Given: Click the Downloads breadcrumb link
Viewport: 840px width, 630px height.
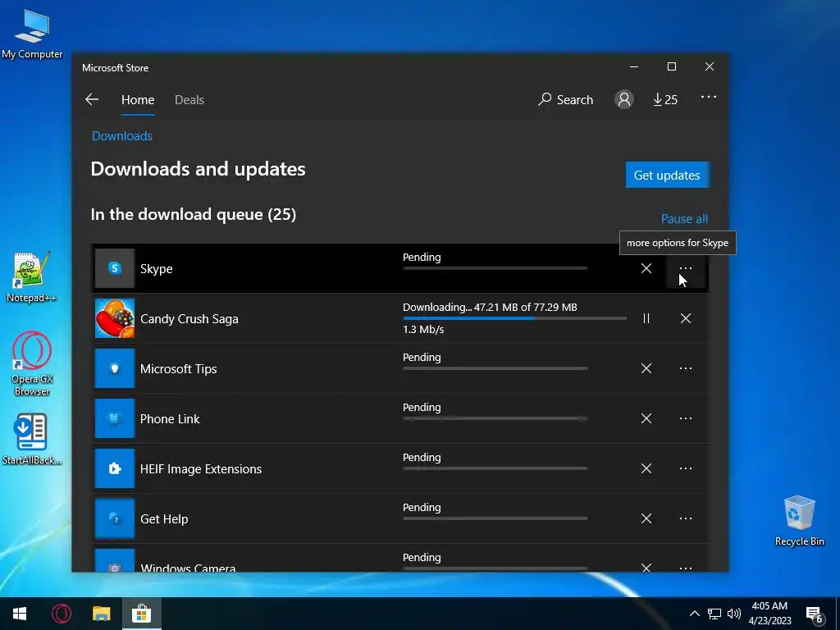Looking at the screenshot, I should coord(122,136).
